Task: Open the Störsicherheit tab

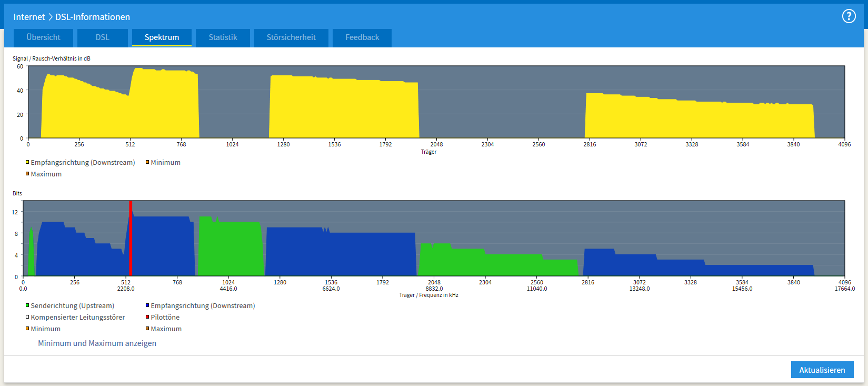Action: click(x=291, y=38)
